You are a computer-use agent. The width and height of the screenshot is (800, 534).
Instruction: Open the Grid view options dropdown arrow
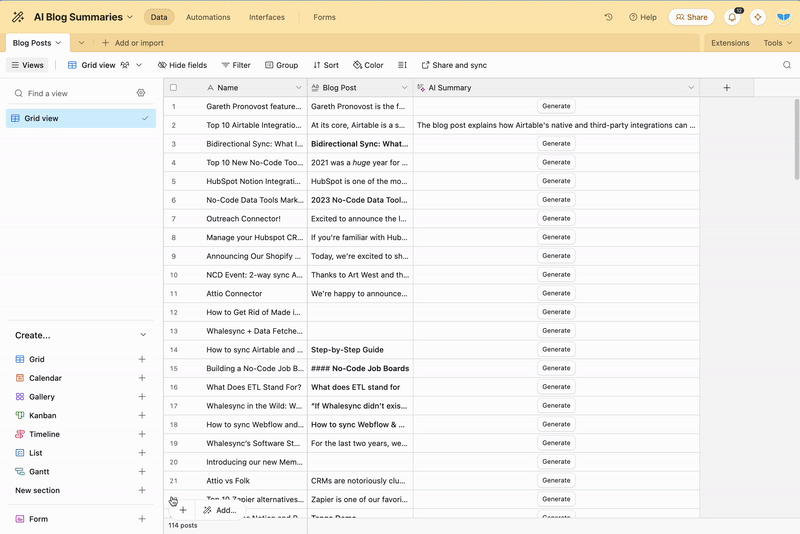[139, 65]
